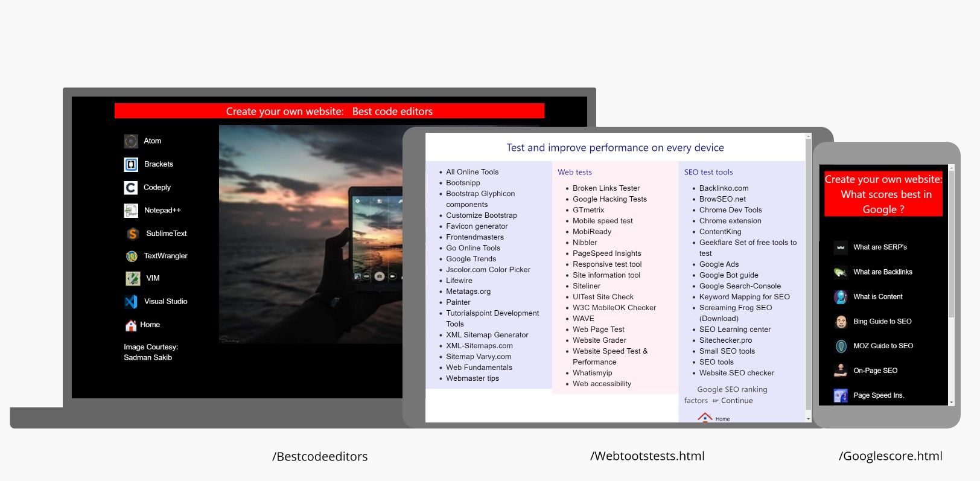Click the VIM icon
This screenshot has height=481, width=980.
pyautogui.click(x=133, y=278)
